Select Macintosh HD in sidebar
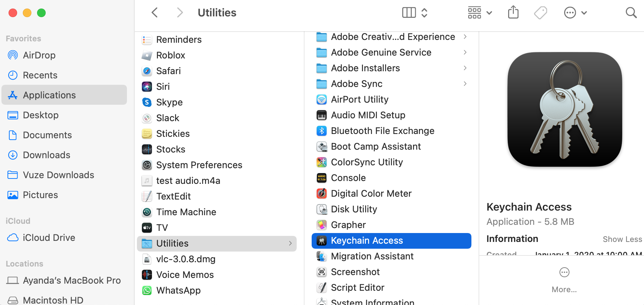 (x=64, y=300)
